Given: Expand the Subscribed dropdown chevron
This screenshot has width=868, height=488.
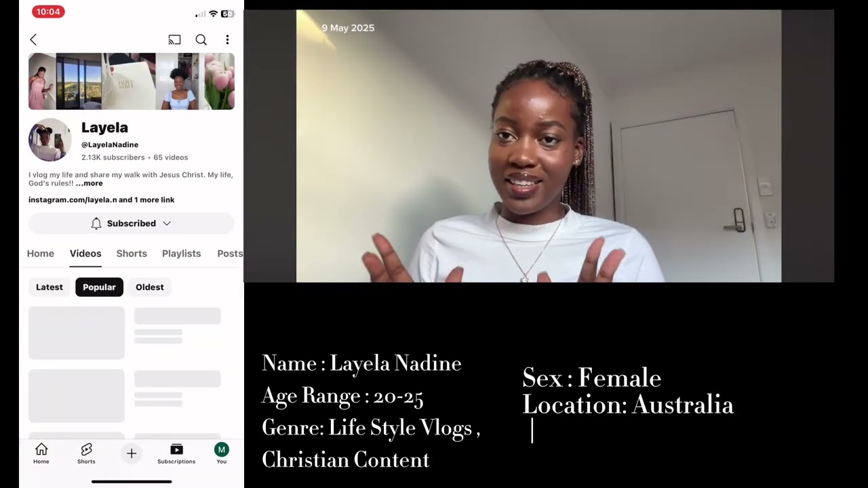Looking at the screenshot, I should pyautogui.click(x=167, y=223).
